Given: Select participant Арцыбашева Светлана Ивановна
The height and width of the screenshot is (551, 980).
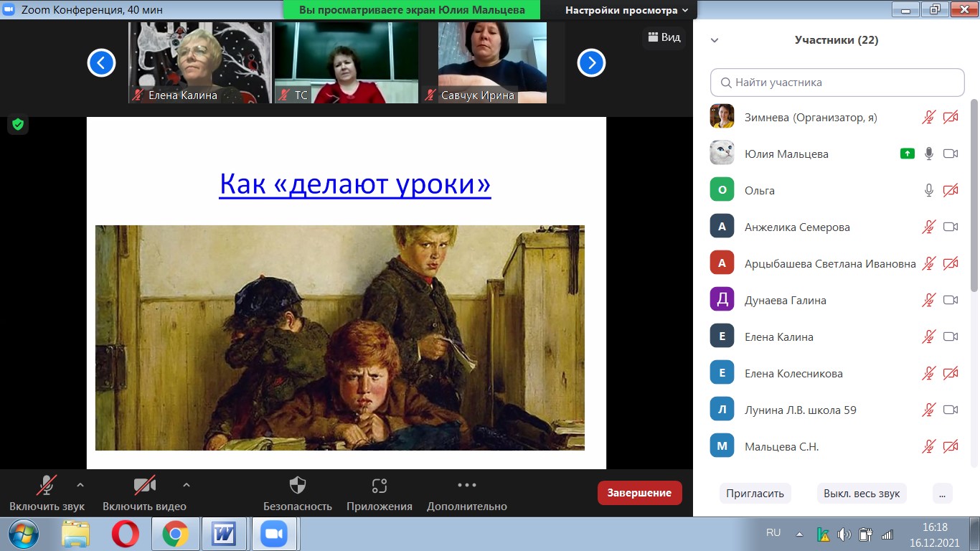Looking at the screenshot, I should coord(830,263).
